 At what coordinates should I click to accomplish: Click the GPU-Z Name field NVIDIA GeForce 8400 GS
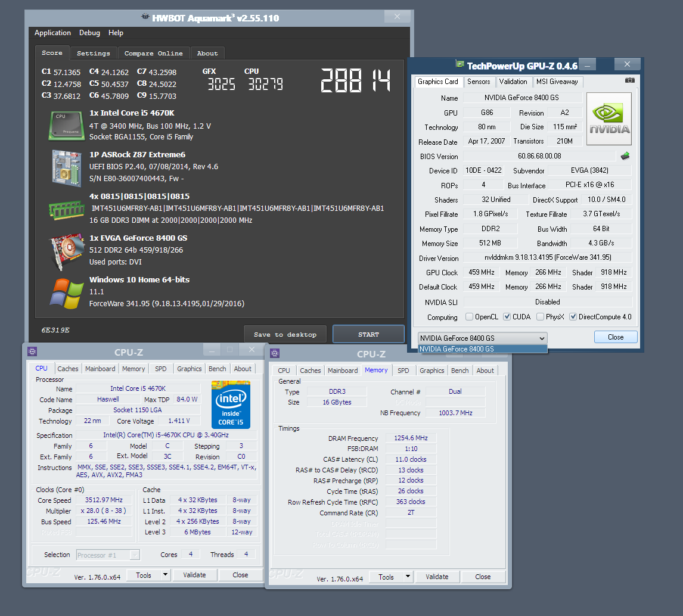pos(522,98)
